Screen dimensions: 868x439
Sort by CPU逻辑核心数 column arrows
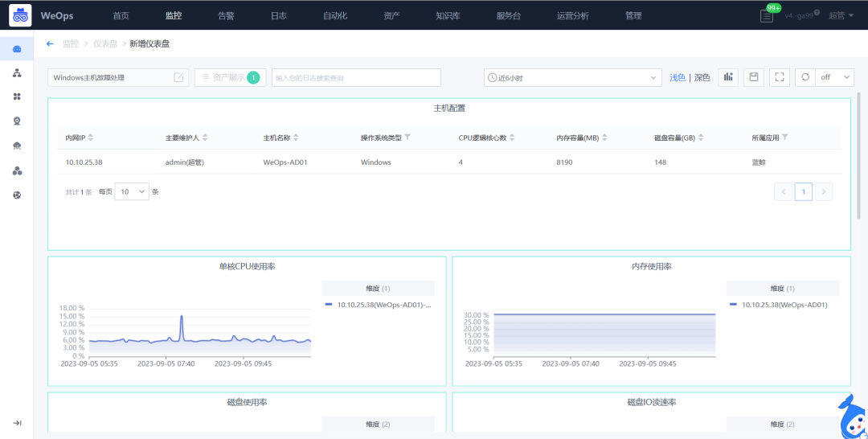[512, 137]
